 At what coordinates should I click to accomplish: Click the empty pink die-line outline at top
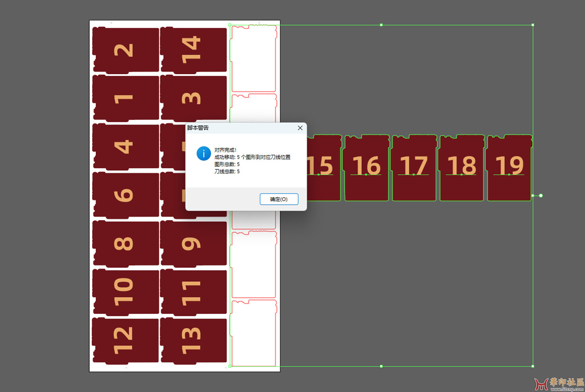(x=254, y=58)
